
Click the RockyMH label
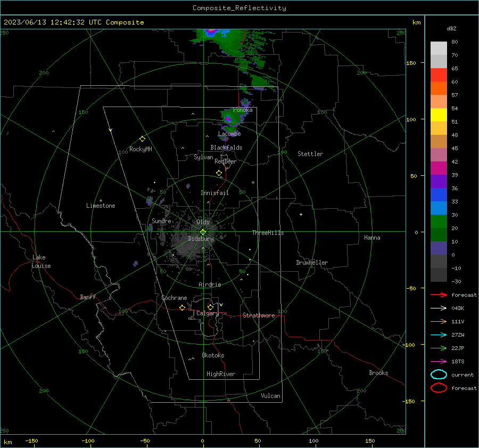coord(141,149)
